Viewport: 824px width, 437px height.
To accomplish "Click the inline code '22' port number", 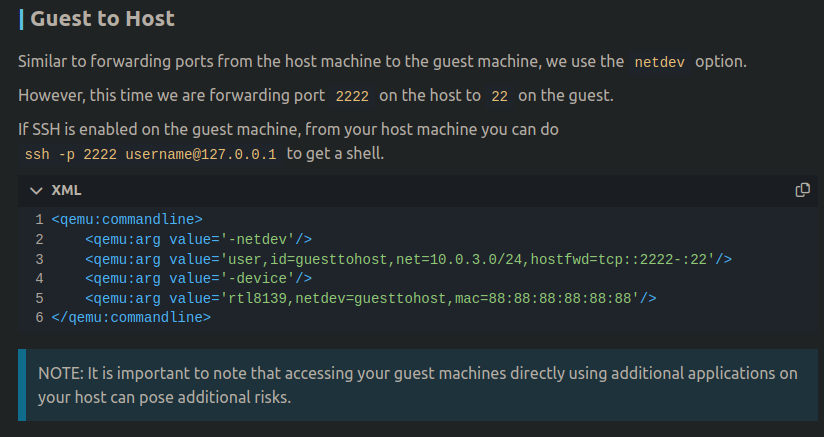I will [499, 97].
